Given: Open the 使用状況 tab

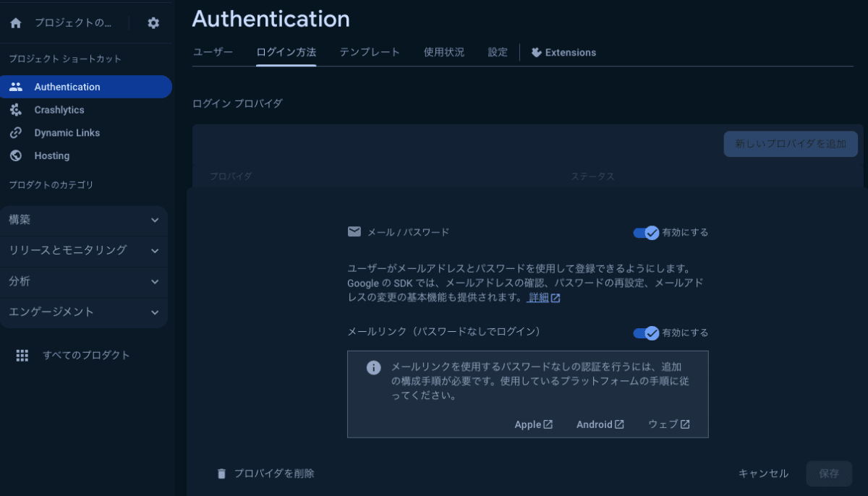Looking at the screenshot, I should [444, 52].
